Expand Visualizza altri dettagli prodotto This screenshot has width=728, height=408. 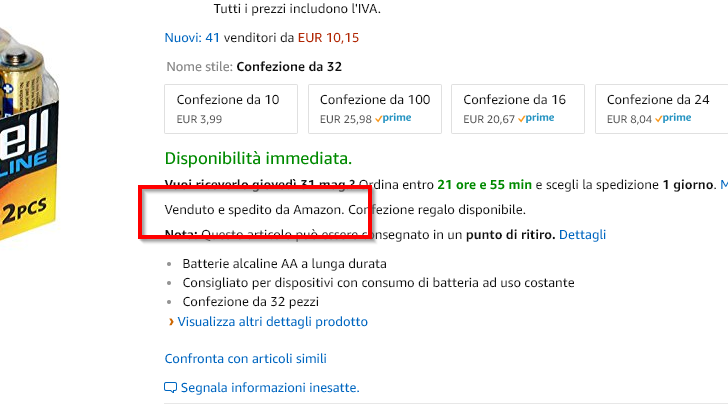pos(272,322)
